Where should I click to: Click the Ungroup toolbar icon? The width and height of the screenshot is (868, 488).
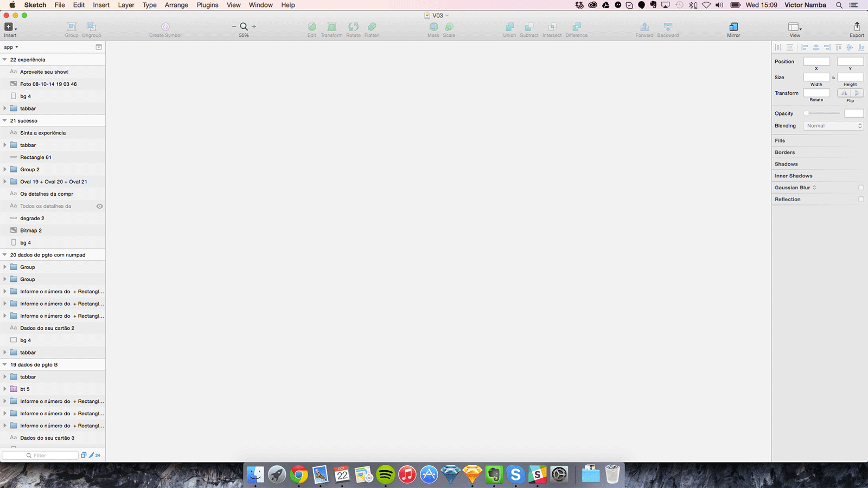(92, 27)
